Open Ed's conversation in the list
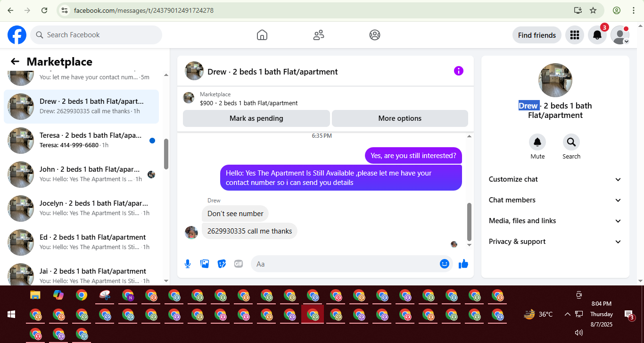 coord(81,243)
